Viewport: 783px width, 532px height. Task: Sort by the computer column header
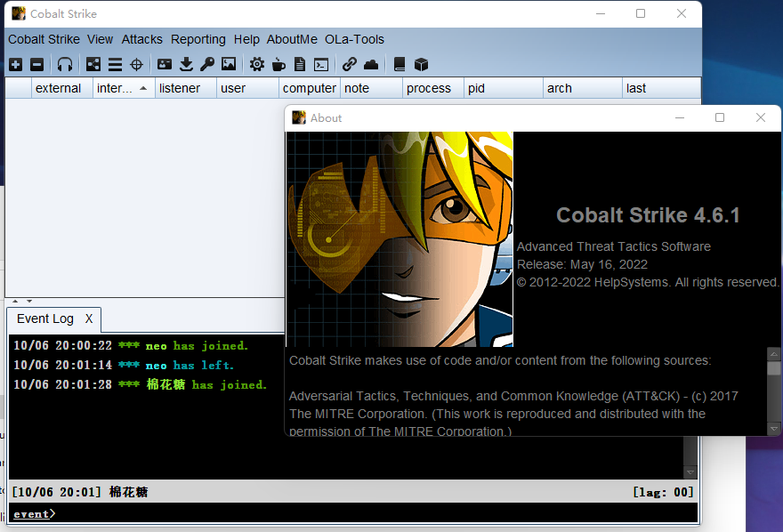(x=310, y=88)
